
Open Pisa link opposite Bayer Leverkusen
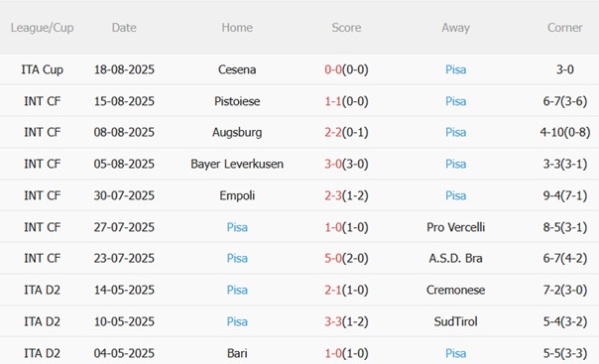point(455,164)
